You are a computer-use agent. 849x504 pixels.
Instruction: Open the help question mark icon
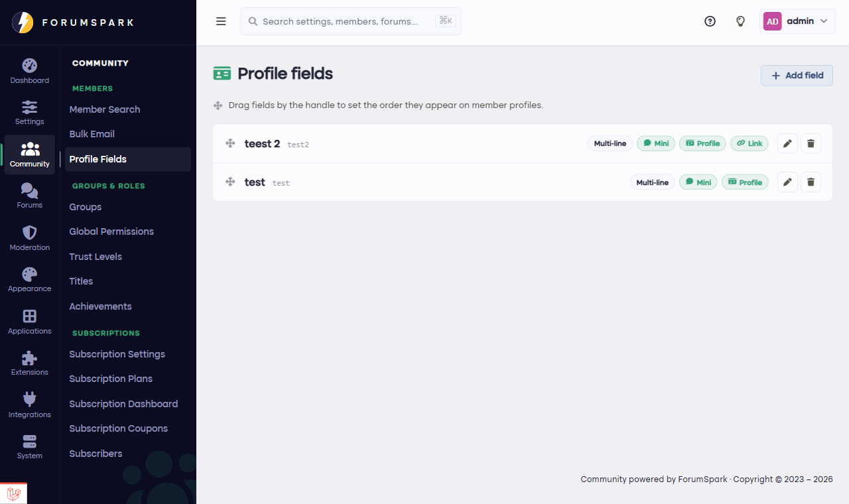click(x=710, y=21)
